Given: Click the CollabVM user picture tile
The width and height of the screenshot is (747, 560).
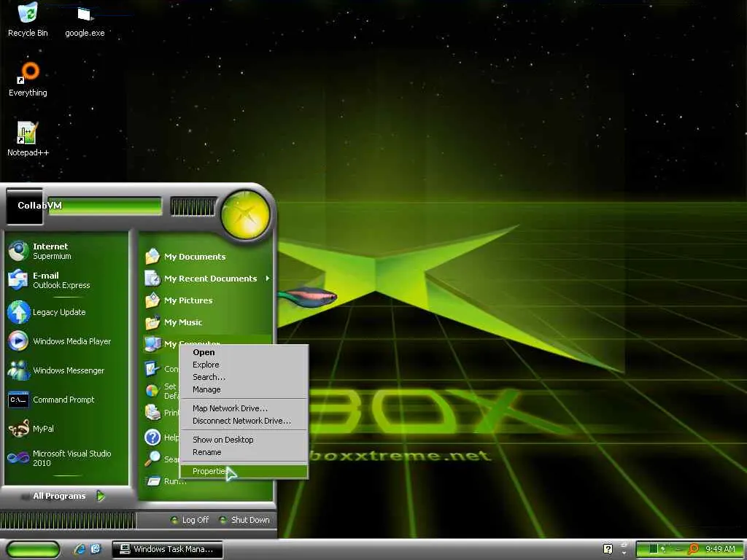Looking at the screenshot, I should 24,206.
